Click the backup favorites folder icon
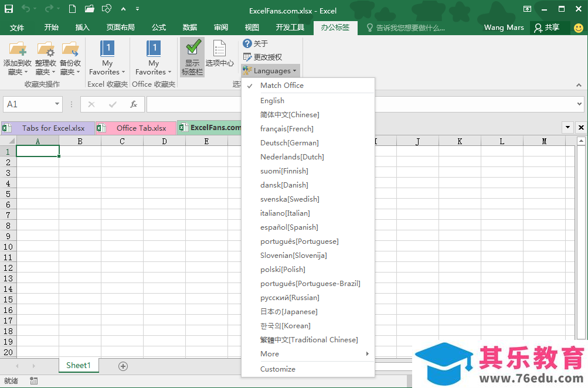 click(x=70, y=49)
